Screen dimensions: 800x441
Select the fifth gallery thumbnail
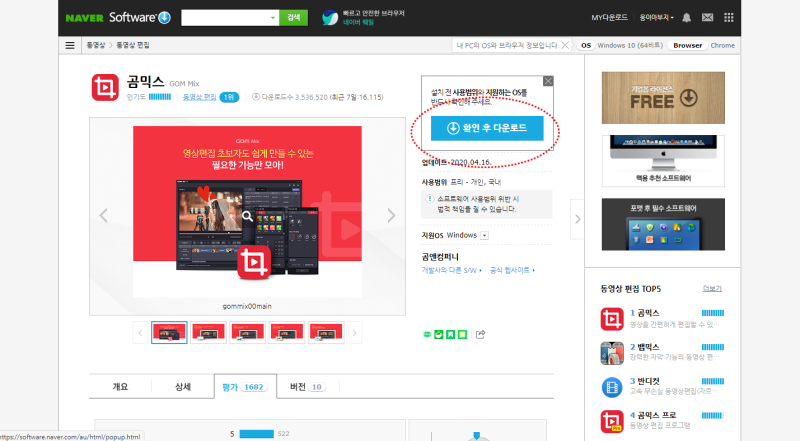(x=326, y=333)
